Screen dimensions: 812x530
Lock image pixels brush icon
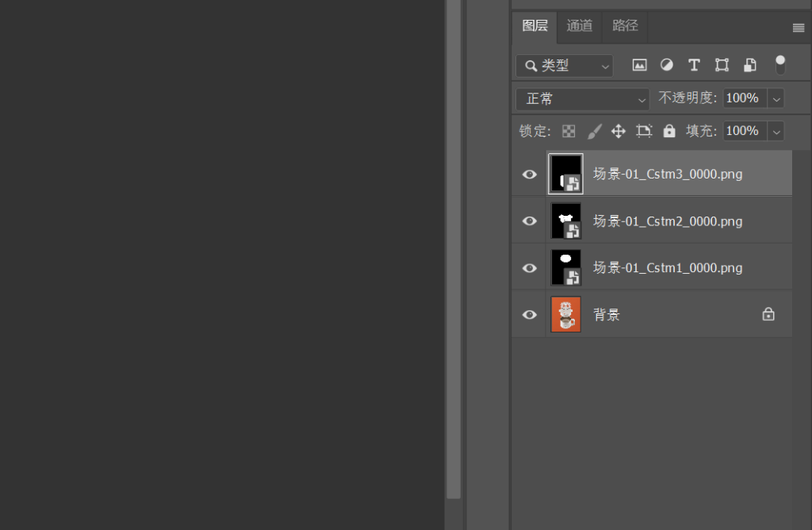pos(594,131)
